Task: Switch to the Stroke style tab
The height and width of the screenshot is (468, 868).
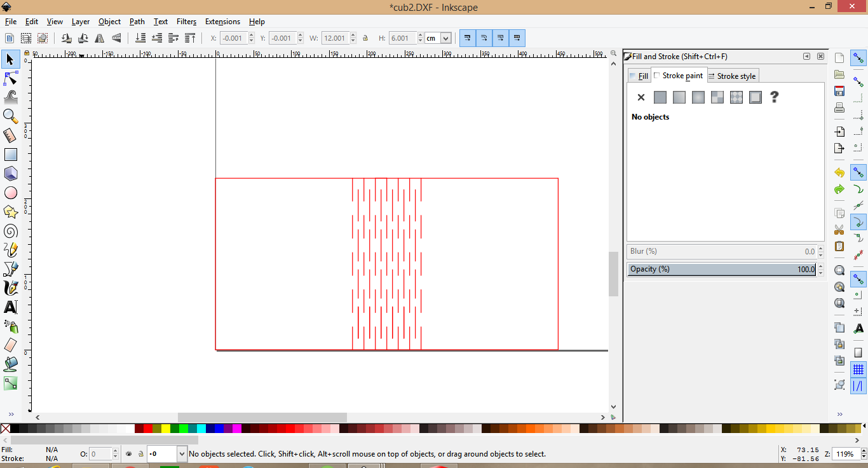Action: 732,76
